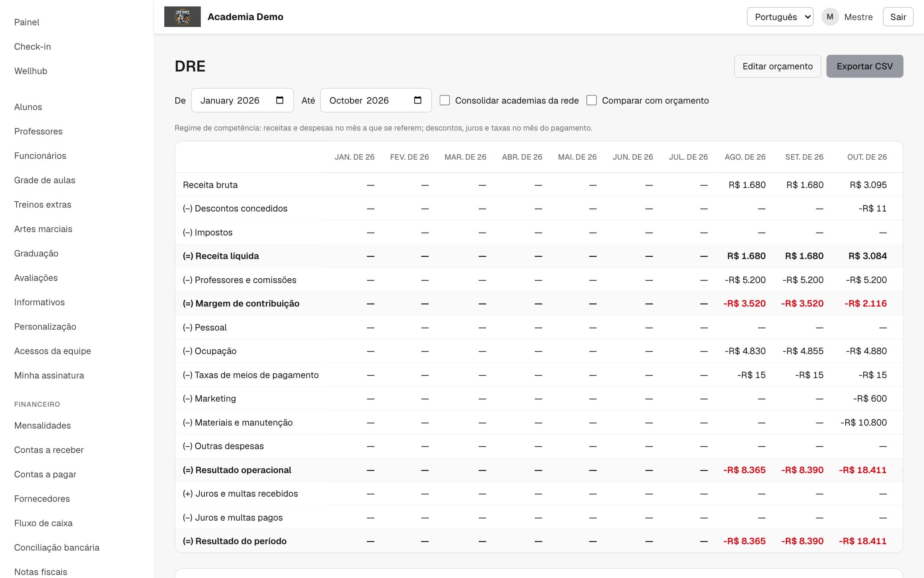Open the Check-in sidebar item

(33, 47)
